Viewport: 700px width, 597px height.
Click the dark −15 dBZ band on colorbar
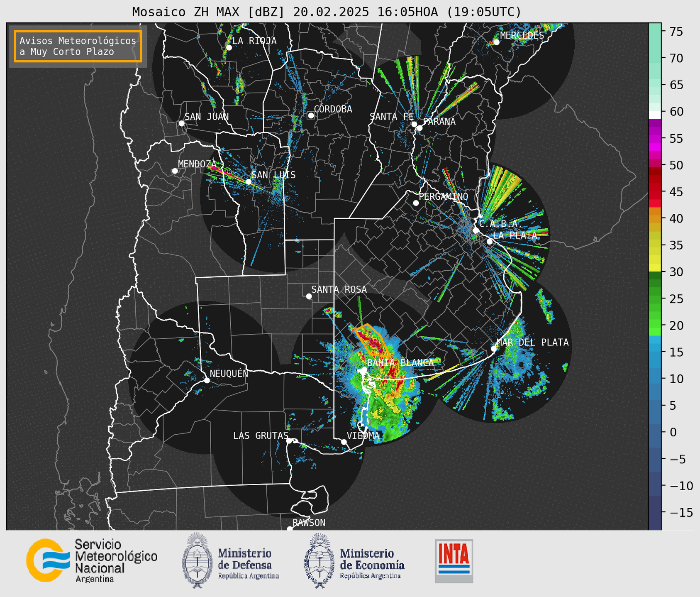(x=655, y=512)
